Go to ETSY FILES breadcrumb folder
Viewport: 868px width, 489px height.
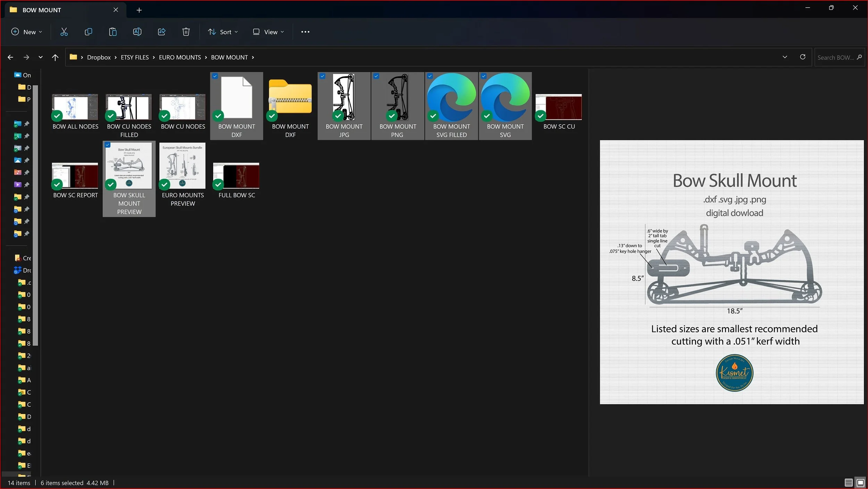[x=134, y=57]
